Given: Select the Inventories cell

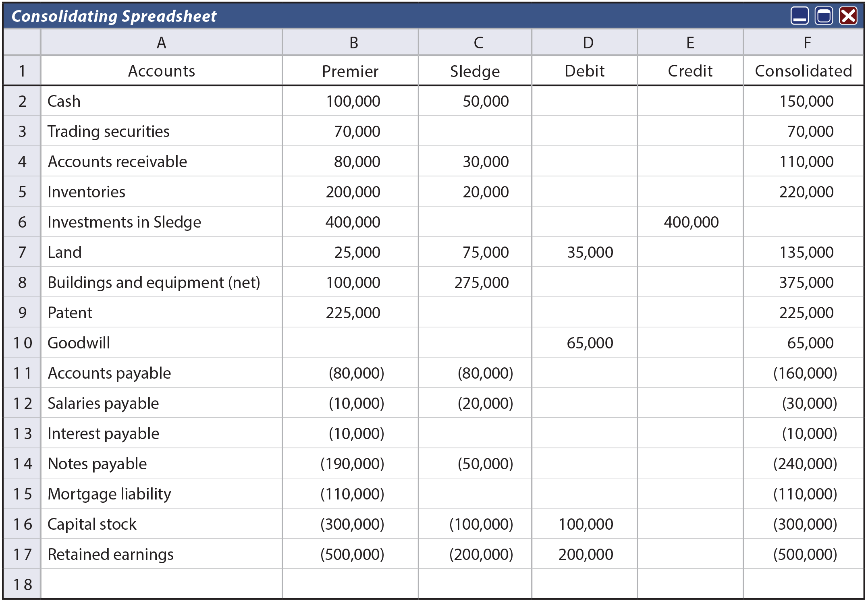Looking at the screenshot, I should 161,191.
